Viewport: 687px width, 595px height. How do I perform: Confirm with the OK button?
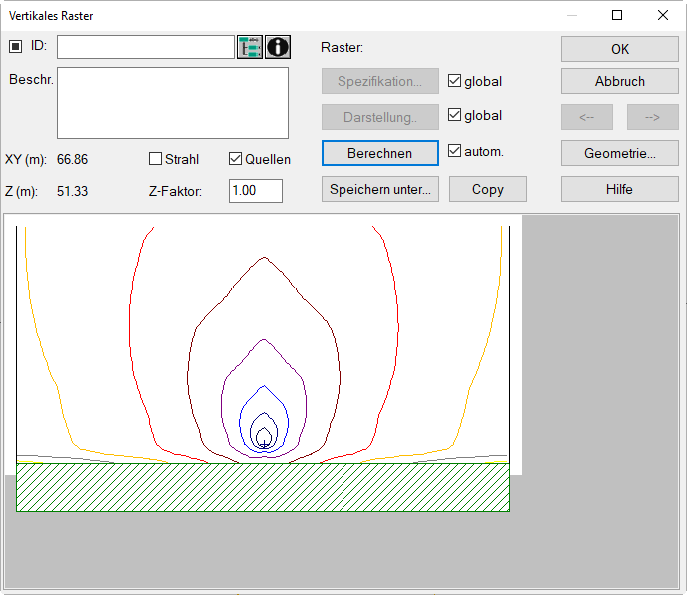(620, 49)
